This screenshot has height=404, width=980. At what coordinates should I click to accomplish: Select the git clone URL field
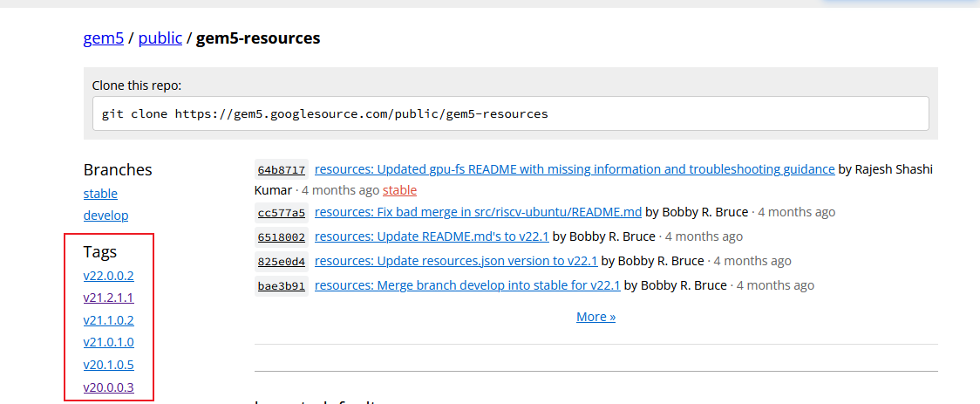(511, 113)
